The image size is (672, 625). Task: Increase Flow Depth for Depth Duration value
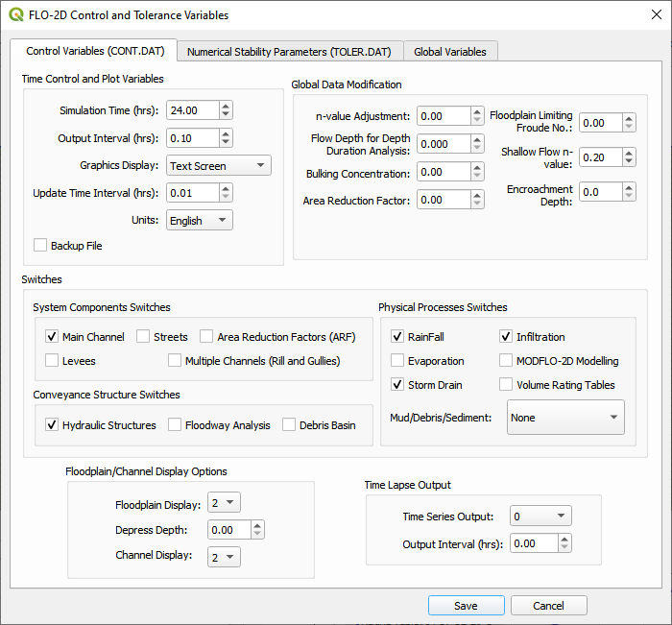pos(477,139)
